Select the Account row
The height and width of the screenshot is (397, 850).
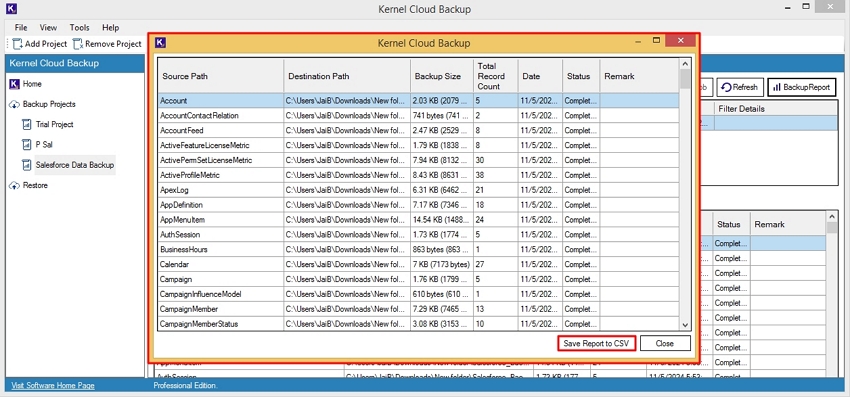click(418, 101)
